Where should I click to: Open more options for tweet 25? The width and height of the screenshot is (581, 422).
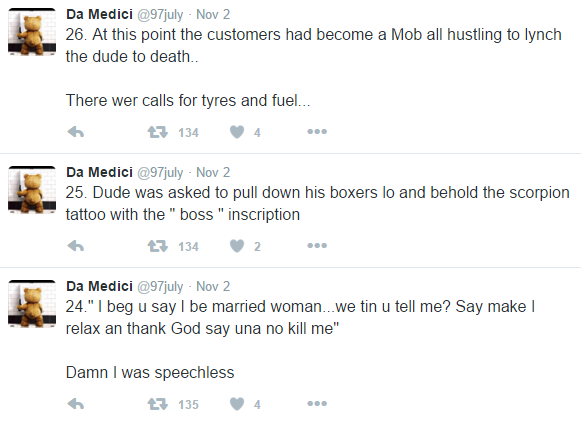tap(317, 245)
